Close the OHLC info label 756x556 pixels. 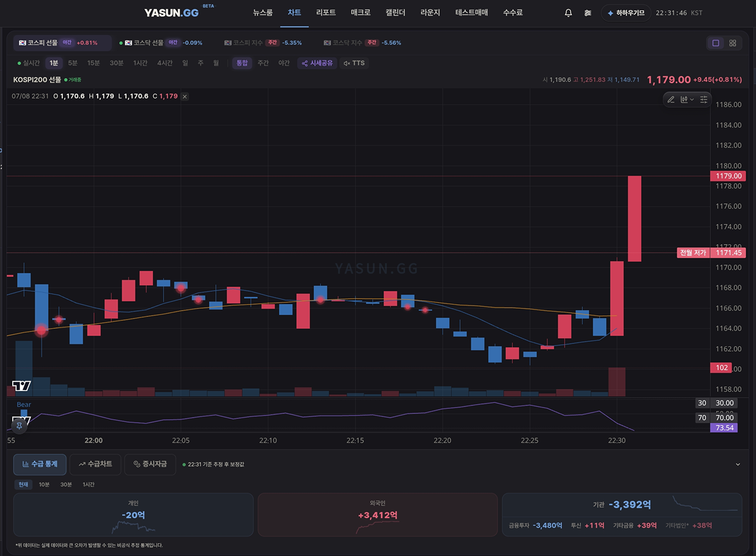pos(185,96)
